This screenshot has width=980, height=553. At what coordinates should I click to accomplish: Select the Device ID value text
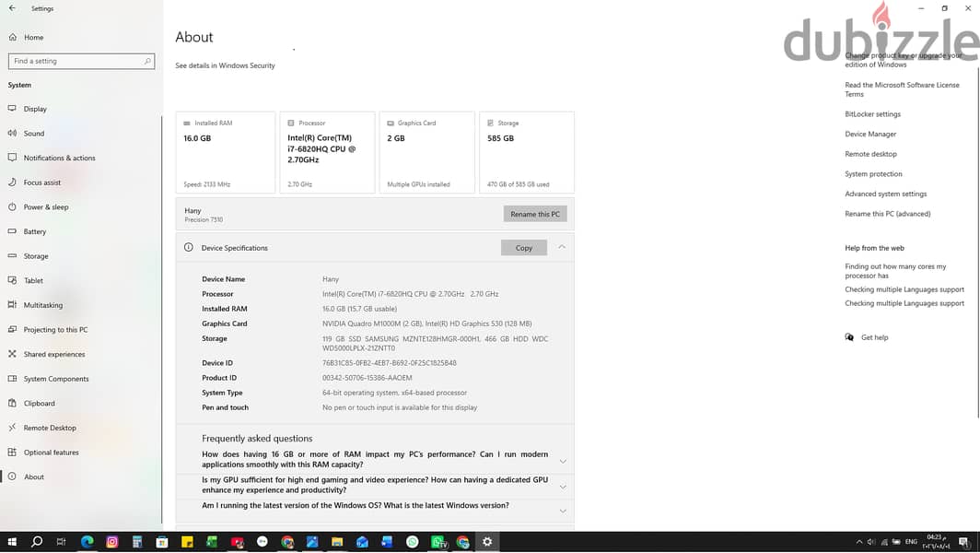(x=390, y=363)
